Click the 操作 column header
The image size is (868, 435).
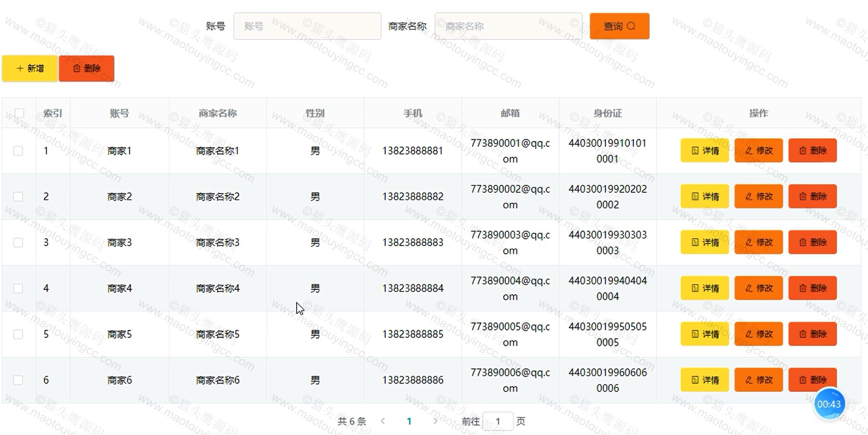pos(758,113)
